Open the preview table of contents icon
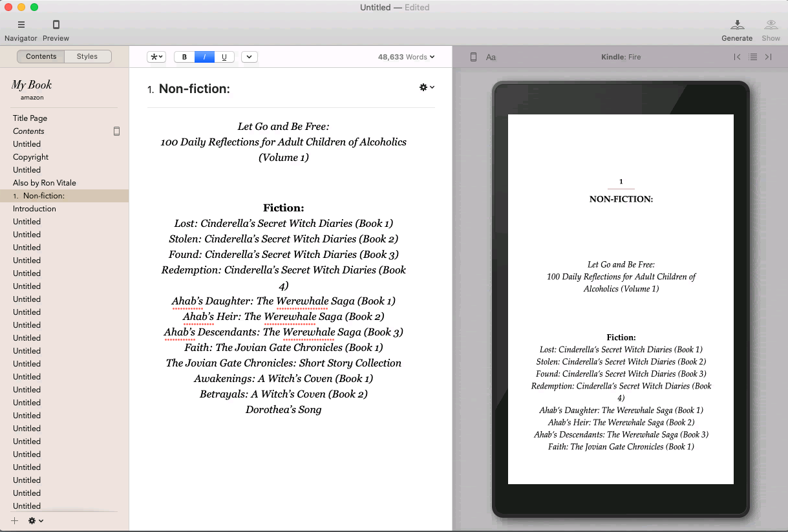 (x=753, y=57)
